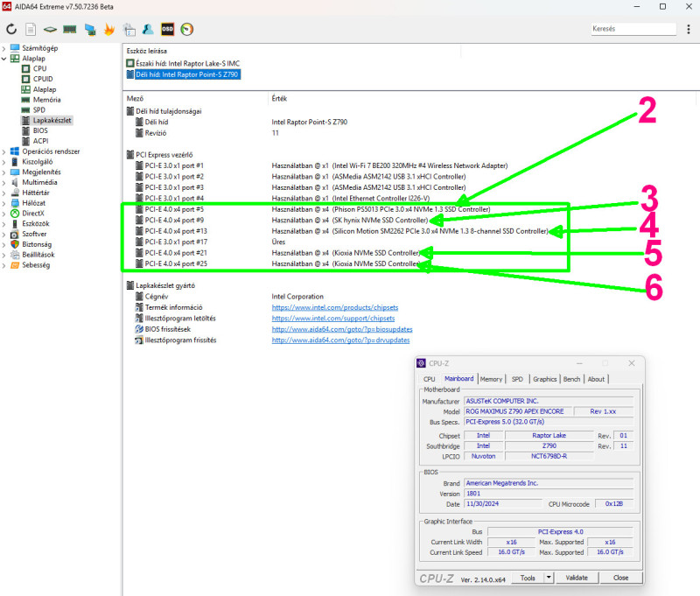Collapse the Alaplap node arrow
Screen dimensions: 700x596
coord(4,59)
